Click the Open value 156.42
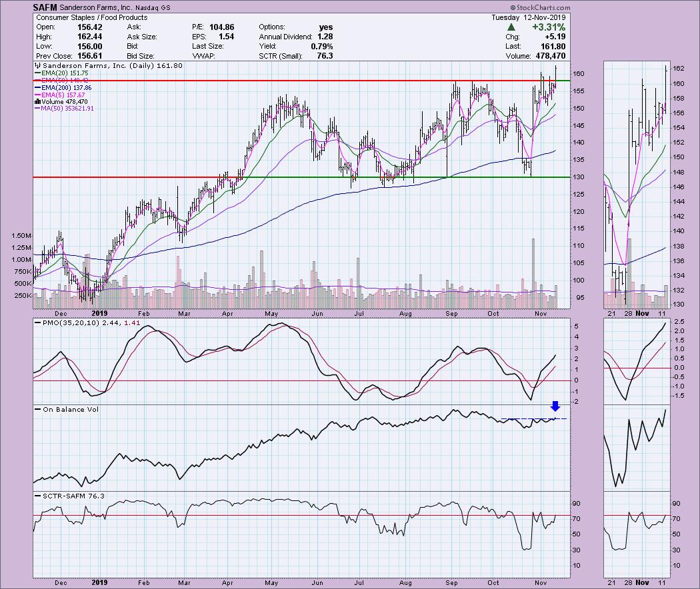 90,27
